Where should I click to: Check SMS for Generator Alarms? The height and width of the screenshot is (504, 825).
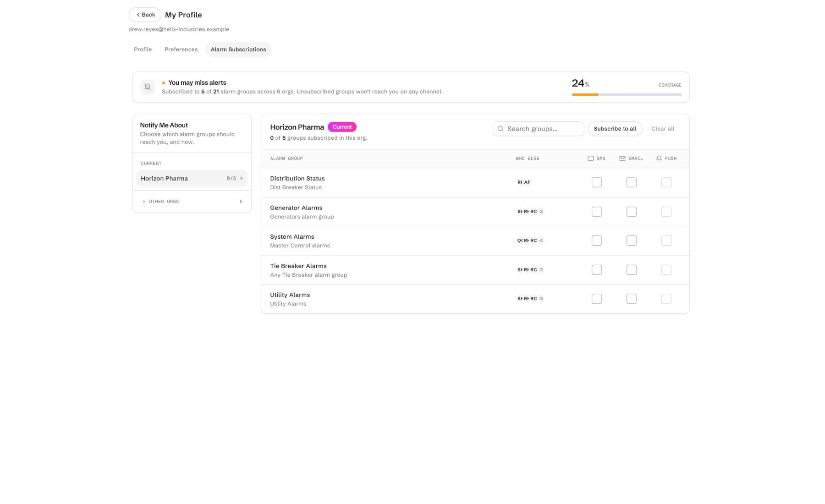point(596,212)
